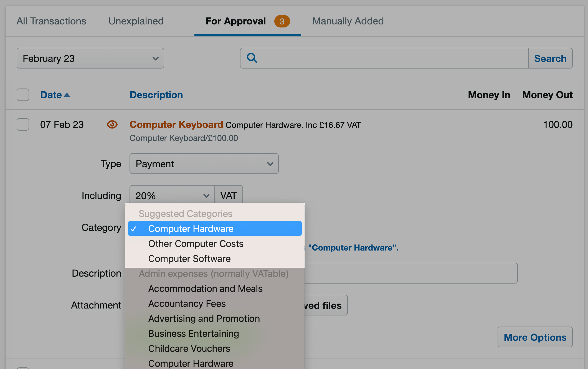Click the orange 3 approval count badge

coord(282,21)
